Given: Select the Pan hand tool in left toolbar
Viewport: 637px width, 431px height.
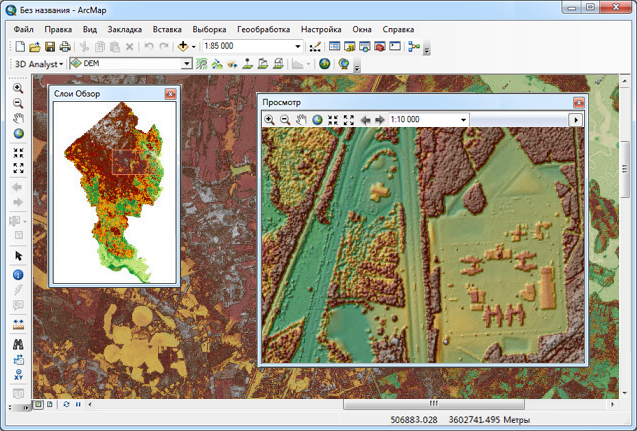Looking at the screenshot, I should click(x=18, y=118).
